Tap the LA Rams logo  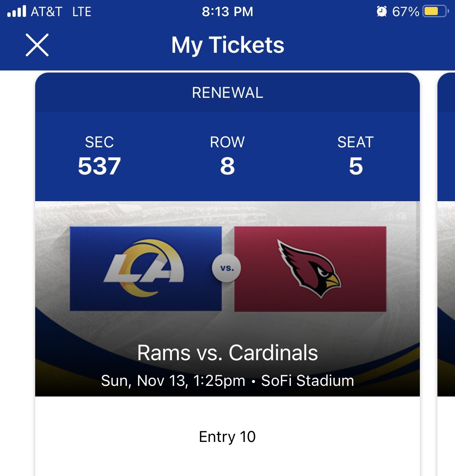145,269
